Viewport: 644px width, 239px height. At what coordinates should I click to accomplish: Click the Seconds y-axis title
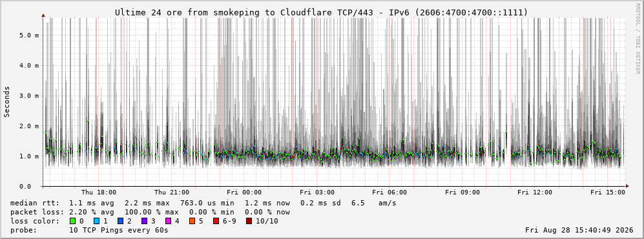[x=7, y=102]
